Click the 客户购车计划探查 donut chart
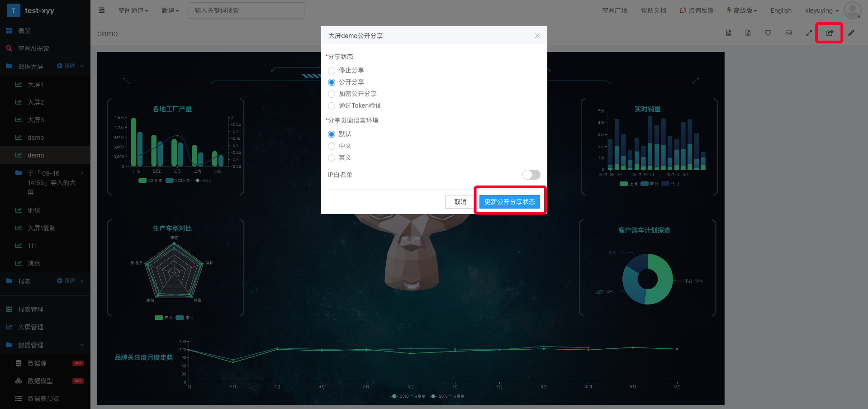 (x=647, y=279)
